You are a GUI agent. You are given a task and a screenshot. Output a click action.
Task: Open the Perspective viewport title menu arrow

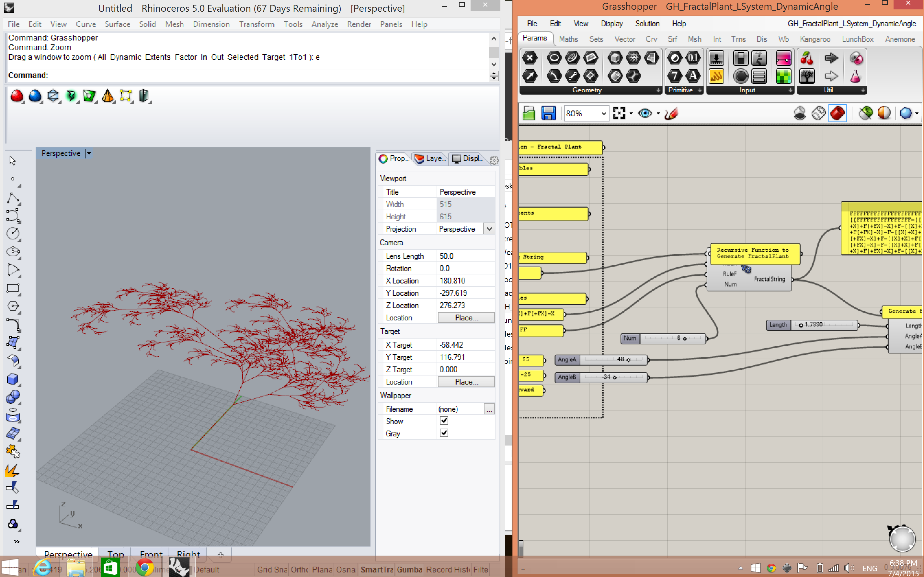89,154
